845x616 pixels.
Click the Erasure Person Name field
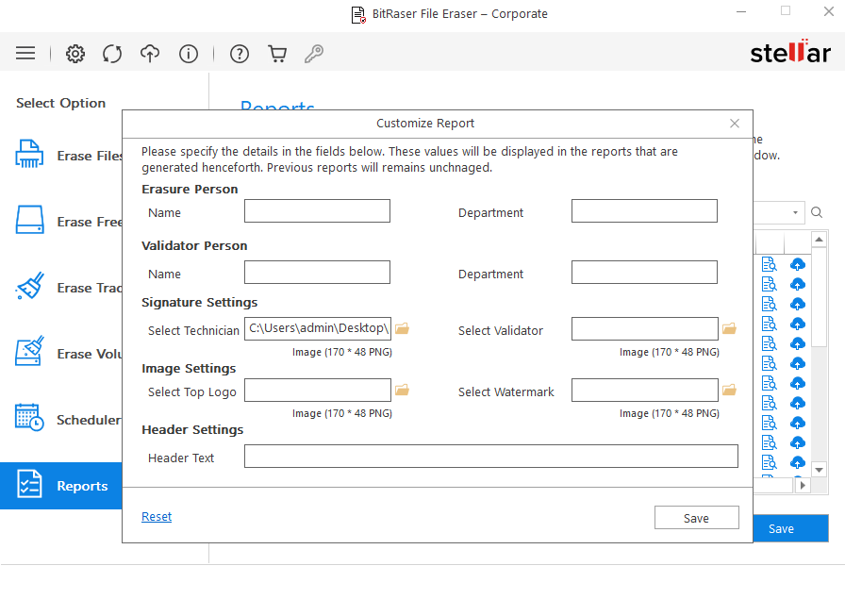click(317, 211)
